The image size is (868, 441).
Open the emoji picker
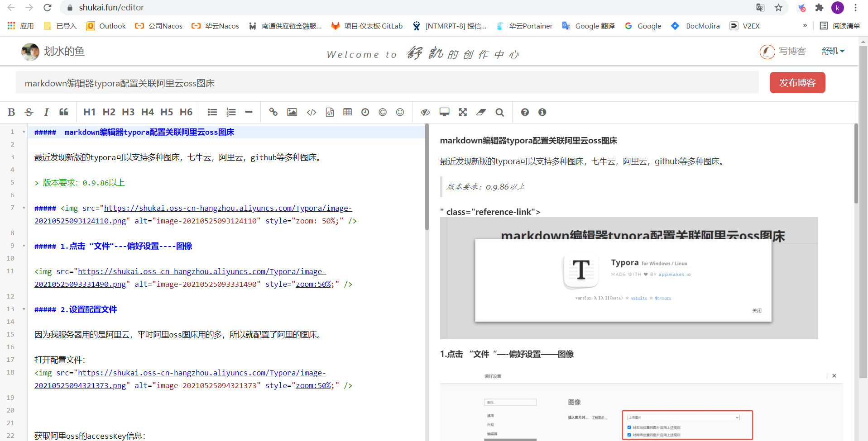point(400,112)
